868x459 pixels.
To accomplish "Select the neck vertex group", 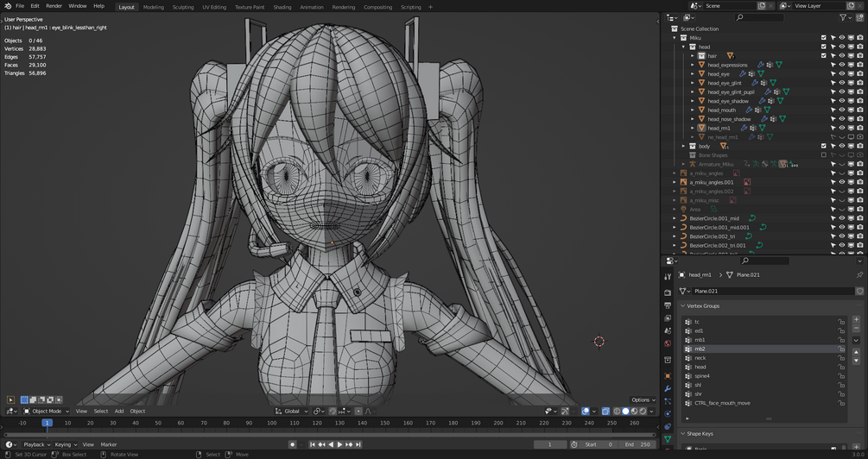I will (700, 358).
